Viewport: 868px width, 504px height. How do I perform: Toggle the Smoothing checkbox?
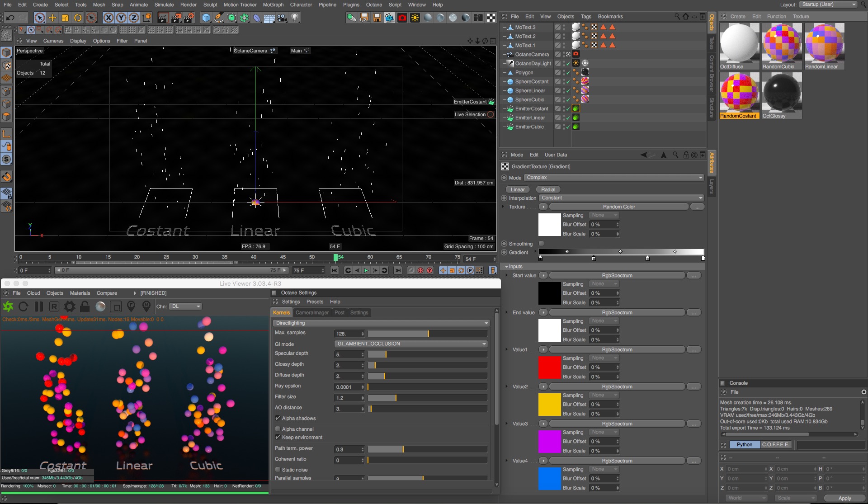coord(541,244)
